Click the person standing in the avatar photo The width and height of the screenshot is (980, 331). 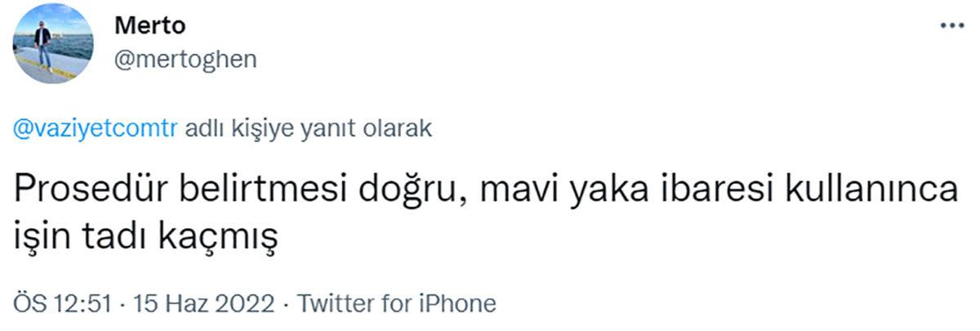[x=42, y=47]
